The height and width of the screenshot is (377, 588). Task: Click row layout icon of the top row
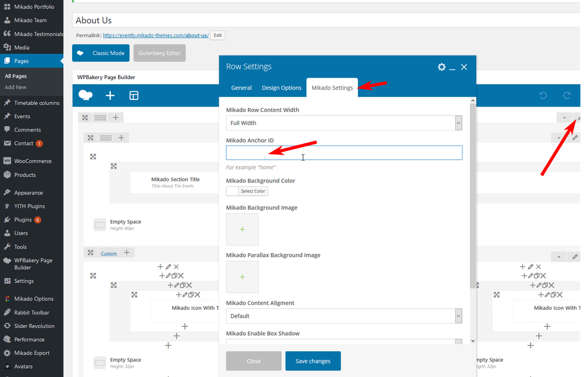click(99, 117)
